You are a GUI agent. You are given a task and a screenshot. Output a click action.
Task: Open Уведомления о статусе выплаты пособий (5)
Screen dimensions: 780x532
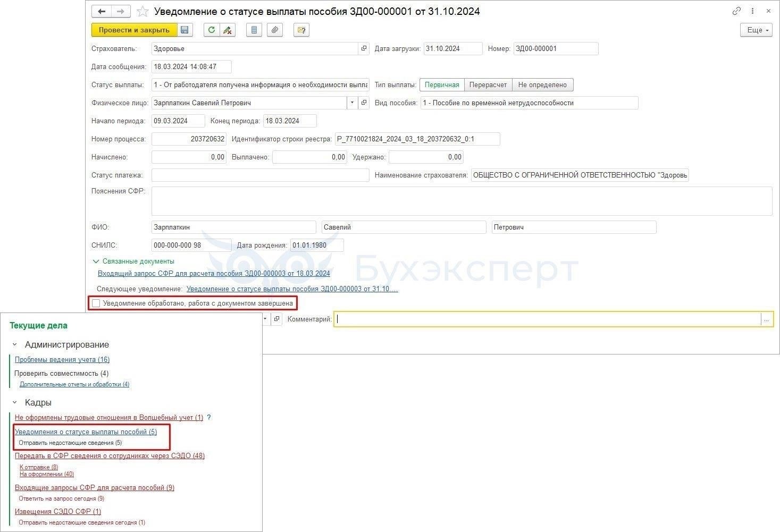point(86,432)
